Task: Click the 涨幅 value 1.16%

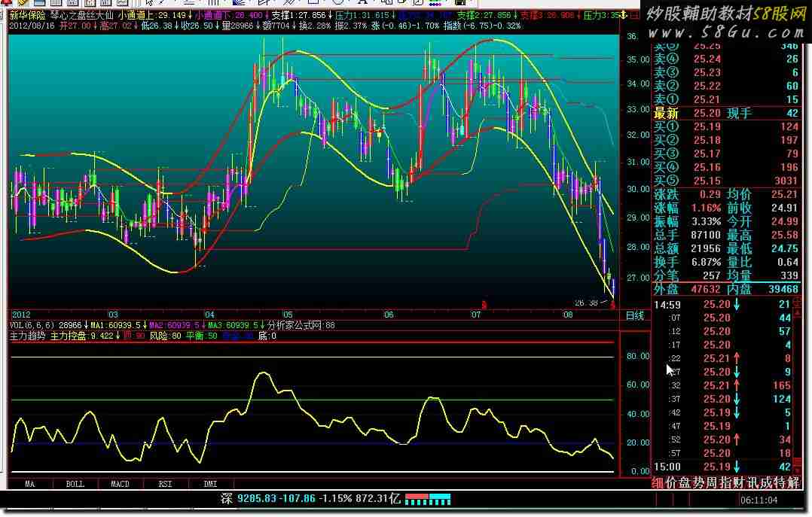Action: coord(707,208)
